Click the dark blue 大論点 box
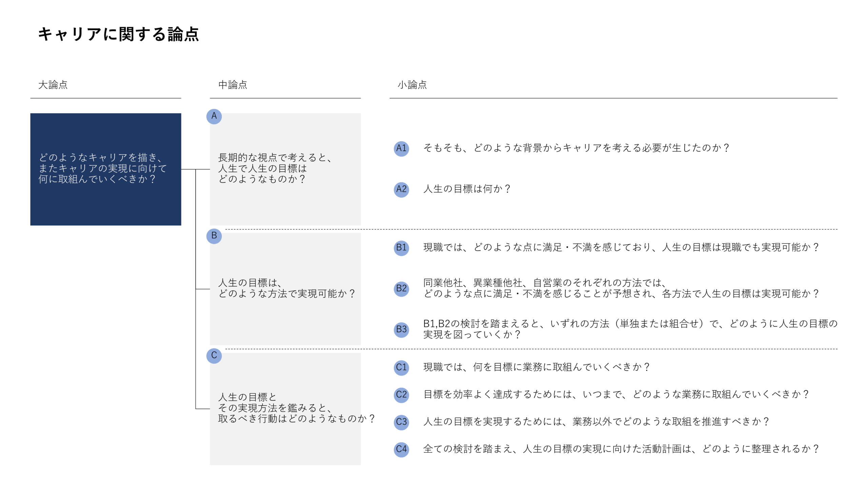Viewport: 868px width, 488px height. (106, 168)
